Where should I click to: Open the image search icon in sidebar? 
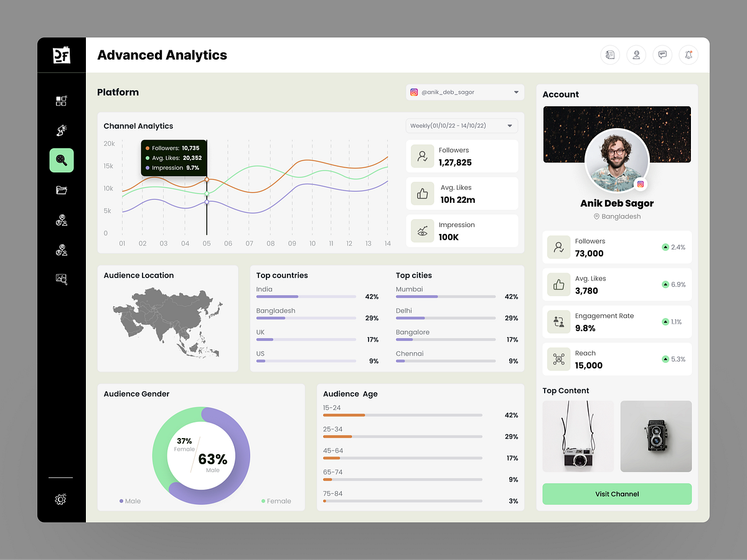(x=62, y=279)
